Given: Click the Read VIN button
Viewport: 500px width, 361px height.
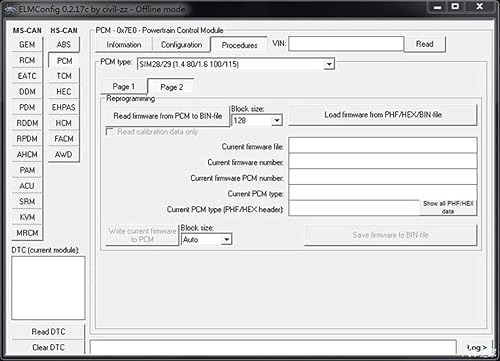Looking at the screenshot, I should point(425,44).
